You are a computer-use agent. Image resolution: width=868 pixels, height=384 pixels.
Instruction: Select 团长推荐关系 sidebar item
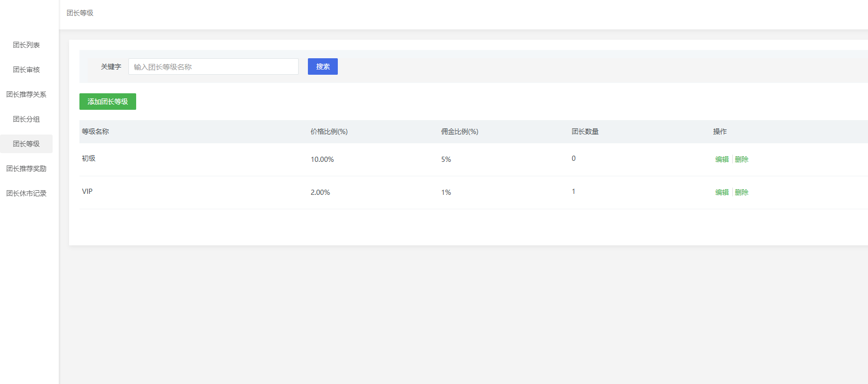[26, 94]
